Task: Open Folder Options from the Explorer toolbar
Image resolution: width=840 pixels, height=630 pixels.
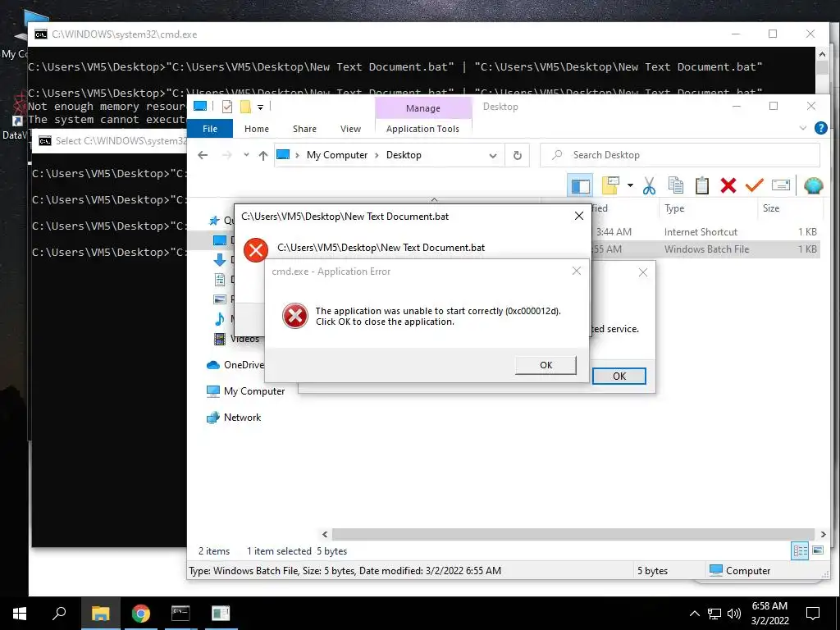Action: pos(610,186)
